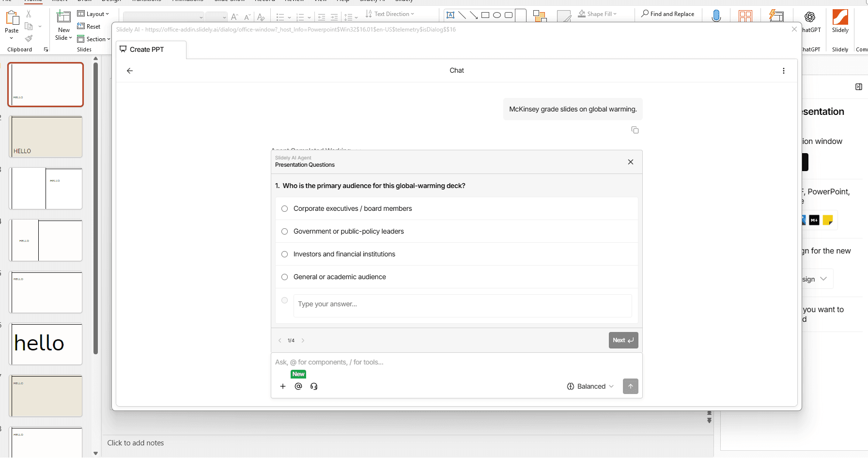Click the Copy icon in Clipboard group
Screen dimensions: 868x458
click(29, 26)
